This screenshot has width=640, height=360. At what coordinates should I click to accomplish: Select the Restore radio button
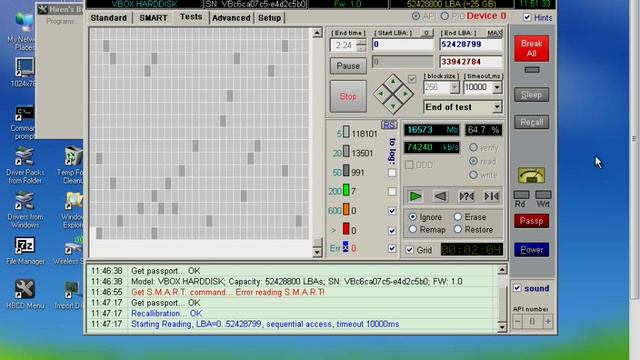tap(458, 229)
